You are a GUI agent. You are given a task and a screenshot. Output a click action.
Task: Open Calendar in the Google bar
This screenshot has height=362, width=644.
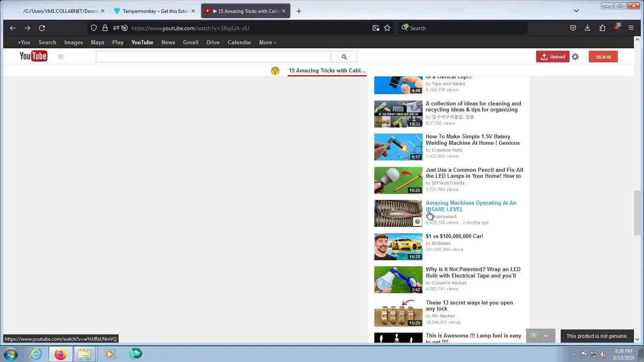239,42
